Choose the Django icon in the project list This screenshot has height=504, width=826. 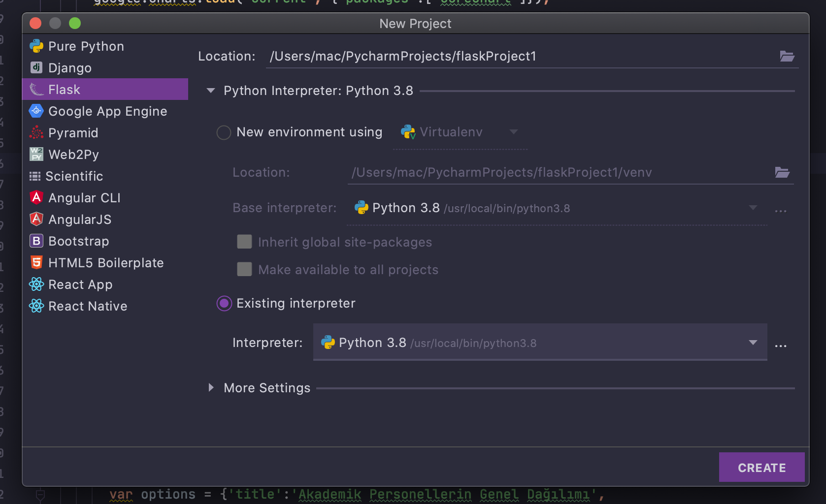coord(36,67)
